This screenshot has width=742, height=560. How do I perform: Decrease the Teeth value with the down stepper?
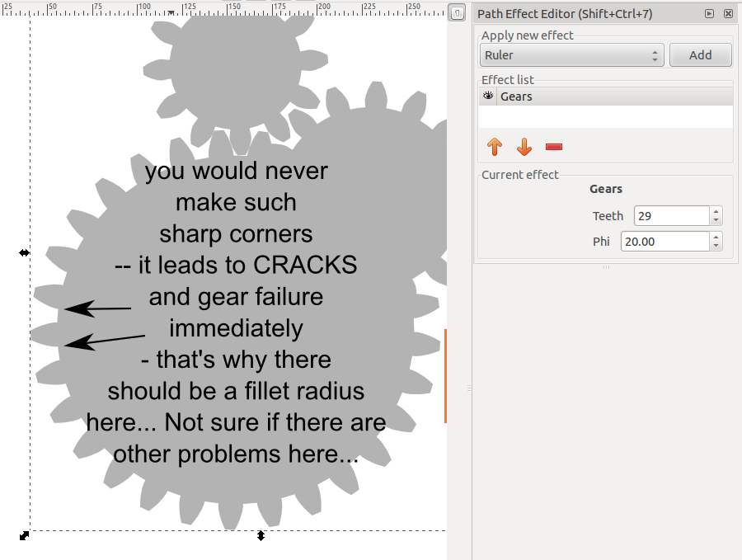click(x=716, y=220)
